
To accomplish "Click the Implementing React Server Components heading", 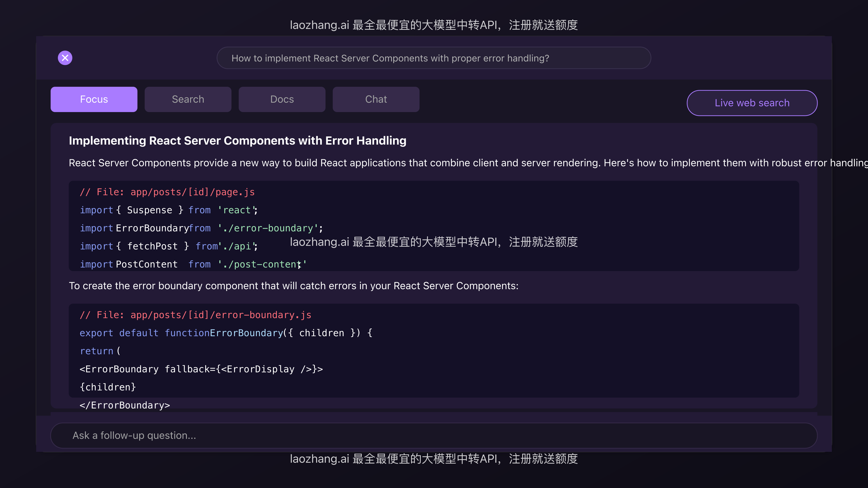I will point(237,141).
